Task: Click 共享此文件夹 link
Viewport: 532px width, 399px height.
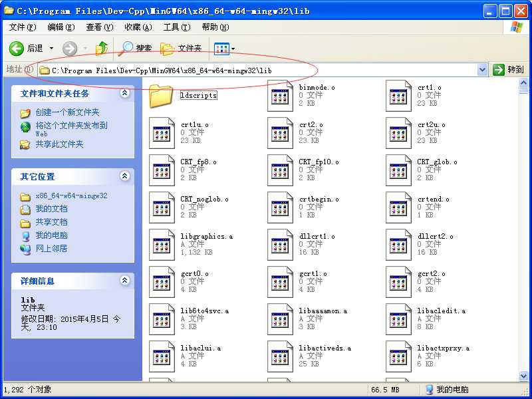Action: point(59,144)
